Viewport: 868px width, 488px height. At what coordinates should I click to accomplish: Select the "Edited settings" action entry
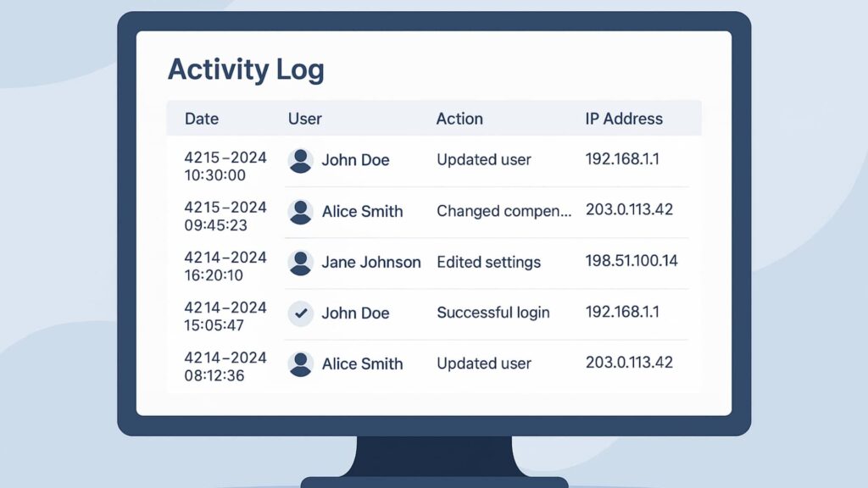(x=488, y=263)
